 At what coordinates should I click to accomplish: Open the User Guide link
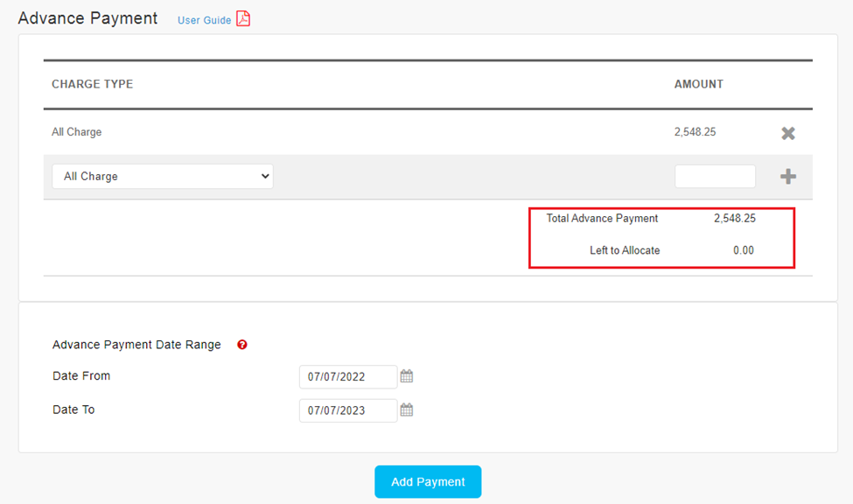pyautogui.click(x=204, y=20)
